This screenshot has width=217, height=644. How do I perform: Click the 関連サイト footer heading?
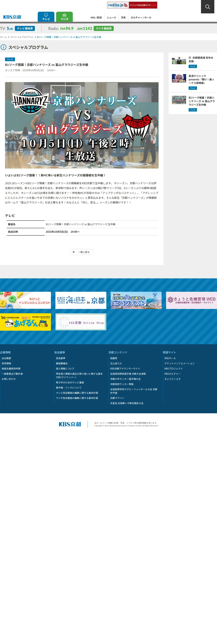coord(169,352)
